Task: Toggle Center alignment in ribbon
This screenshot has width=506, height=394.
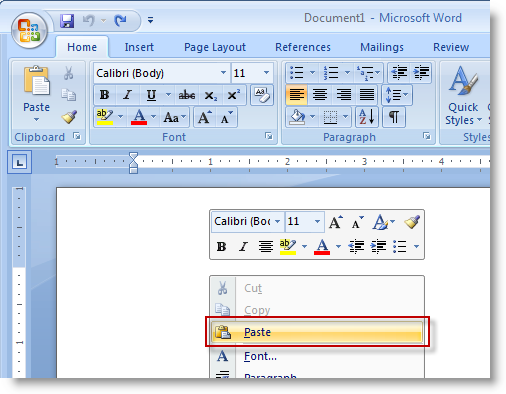Action: pyautogui.click(x=320, y=95)
